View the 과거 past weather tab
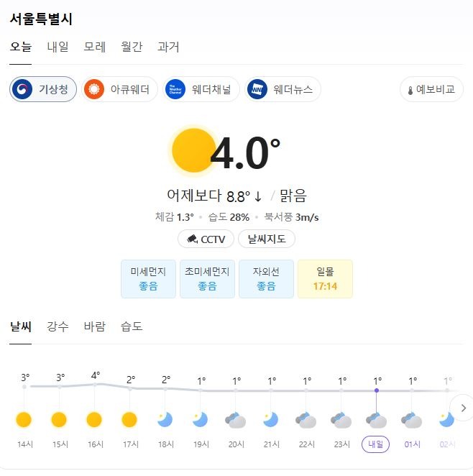473x476 pixels. point(168,47)
